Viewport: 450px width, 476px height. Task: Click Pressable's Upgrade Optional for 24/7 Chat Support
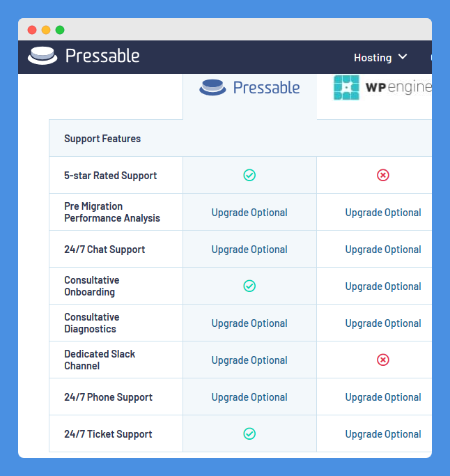click(x=249, y=249)
